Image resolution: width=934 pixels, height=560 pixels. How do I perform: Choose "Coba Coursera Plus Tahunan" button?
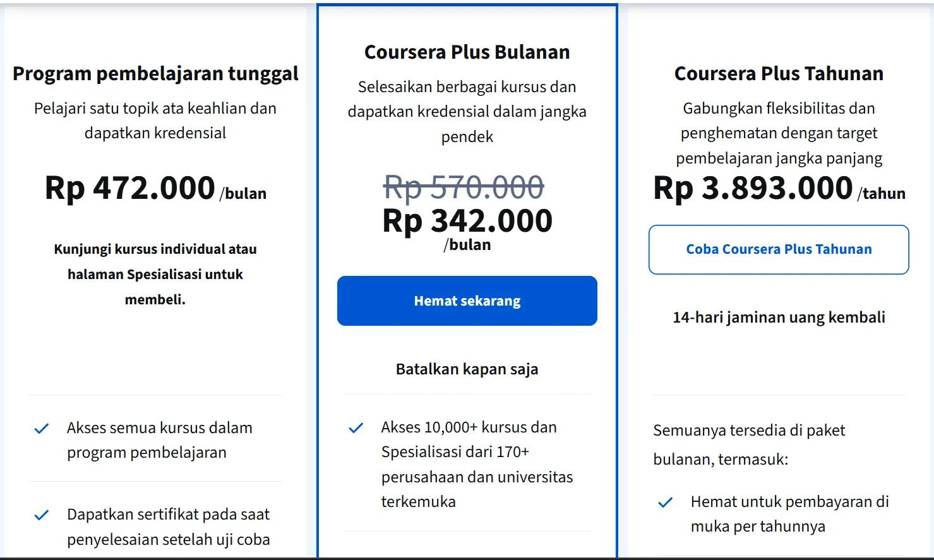pos(779,249)
